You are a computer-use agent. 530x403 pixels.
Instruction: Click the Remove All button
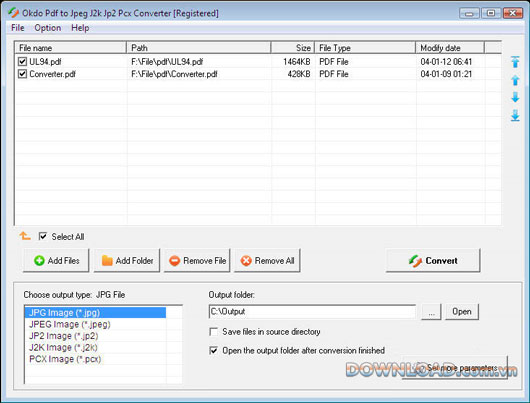(267, 260)
